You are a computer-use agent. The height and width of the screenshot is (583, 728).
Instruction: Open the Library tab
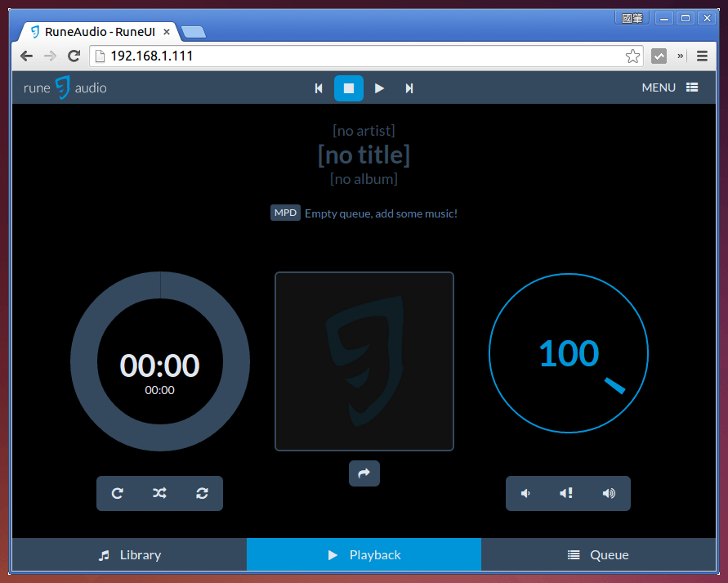129,554
